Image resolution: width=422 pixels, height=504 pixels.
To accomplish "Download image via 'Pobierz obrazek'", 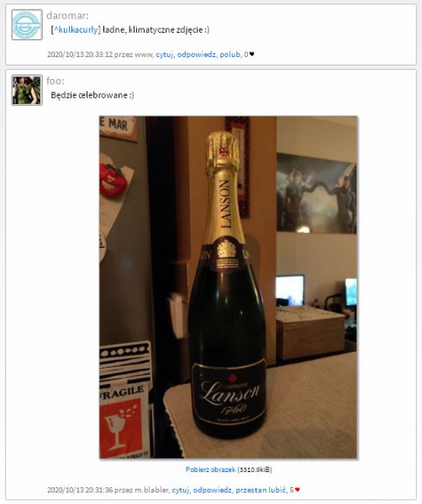I will [x=210, y=470].
